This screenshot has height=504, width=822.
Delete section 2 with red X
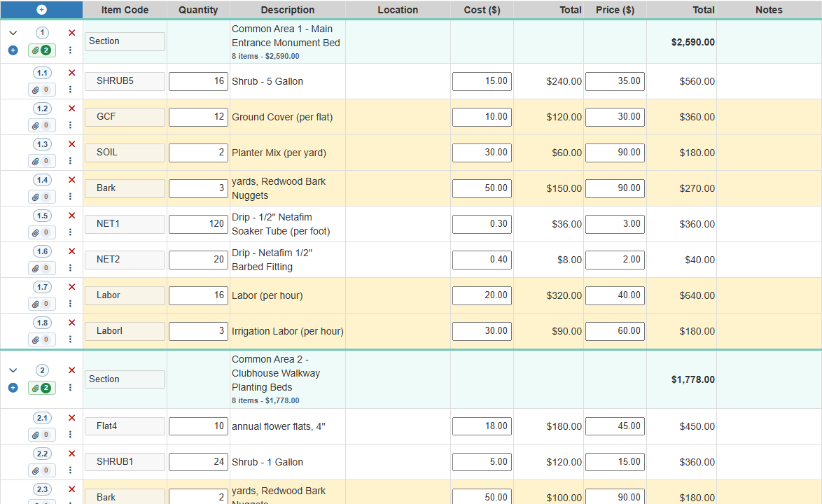[x=72, y=370]
